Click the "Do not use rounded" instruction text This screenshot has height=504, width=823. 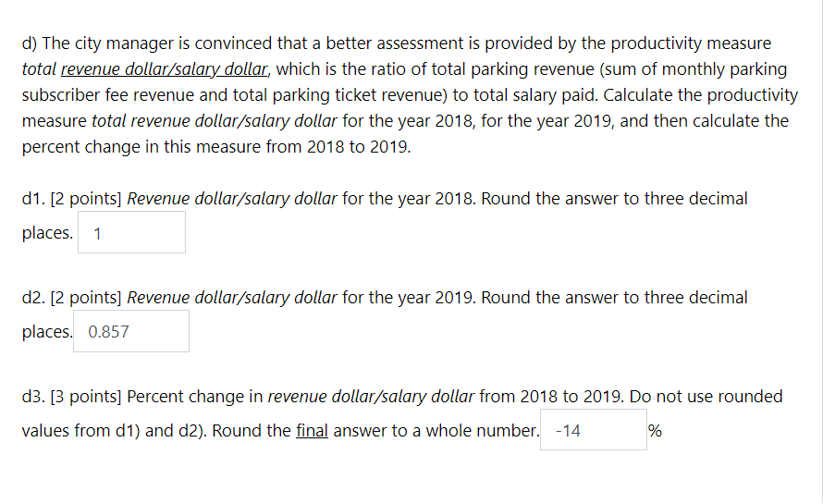706,397
